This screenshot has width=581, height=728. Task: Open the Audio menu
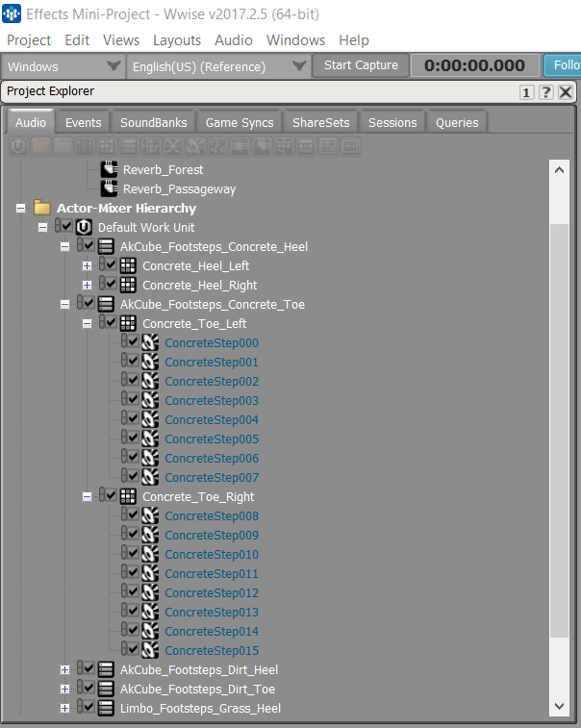click(233, 40)
